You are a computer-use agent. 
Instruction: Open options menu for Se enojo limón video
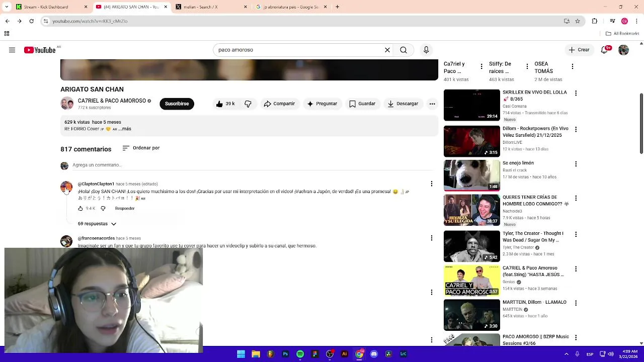click(576, 164)
